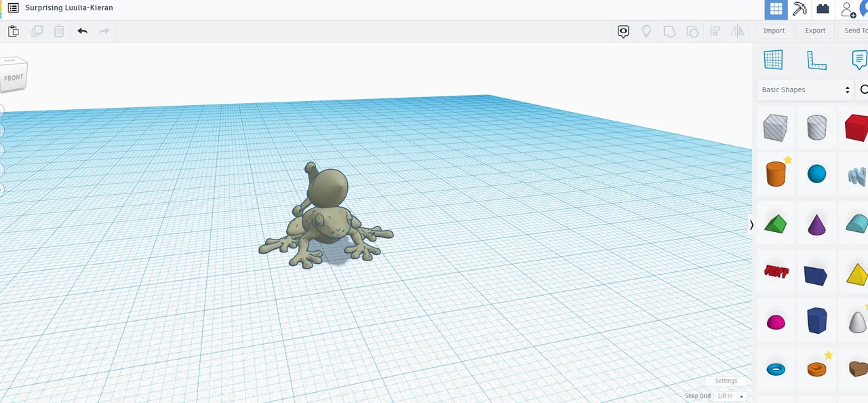868x403 pixels.
Task: Click the Send To button
Action: point(854,31)
